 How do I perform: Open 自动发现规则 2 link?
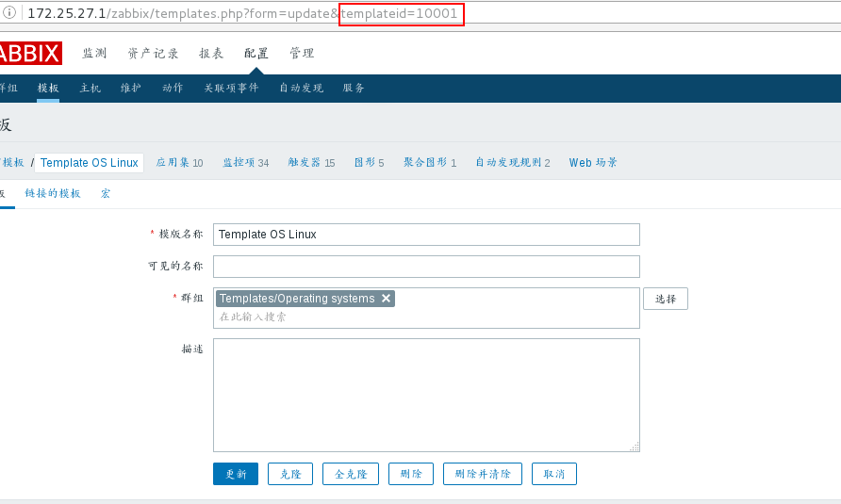coord(513,162)
